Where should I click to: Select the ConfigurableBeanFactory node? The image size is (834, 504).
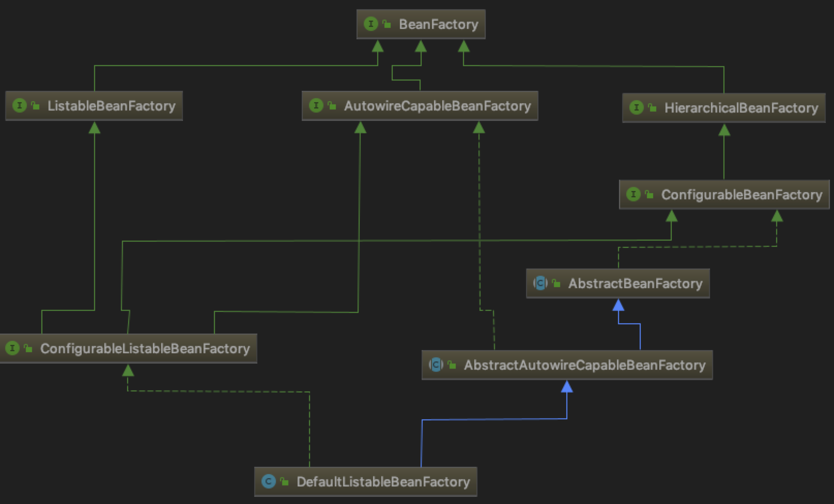pos(724,195)
